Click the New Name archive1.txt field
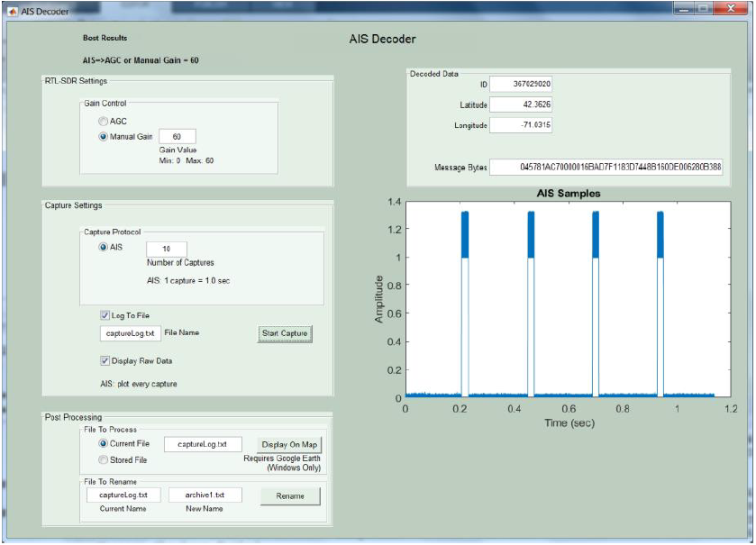 click(206, 495)
